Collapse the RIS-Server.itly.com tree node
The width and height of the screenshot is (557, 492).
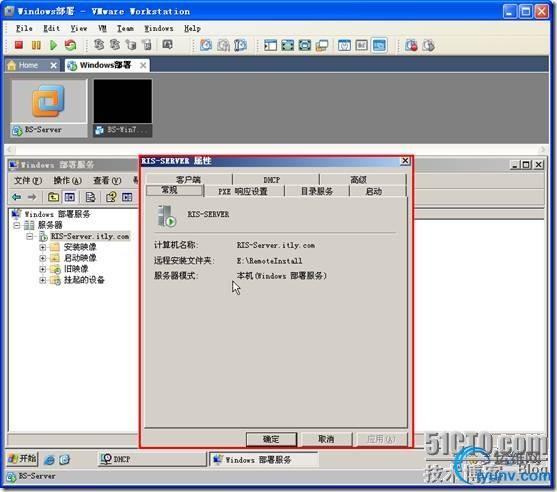30,236
